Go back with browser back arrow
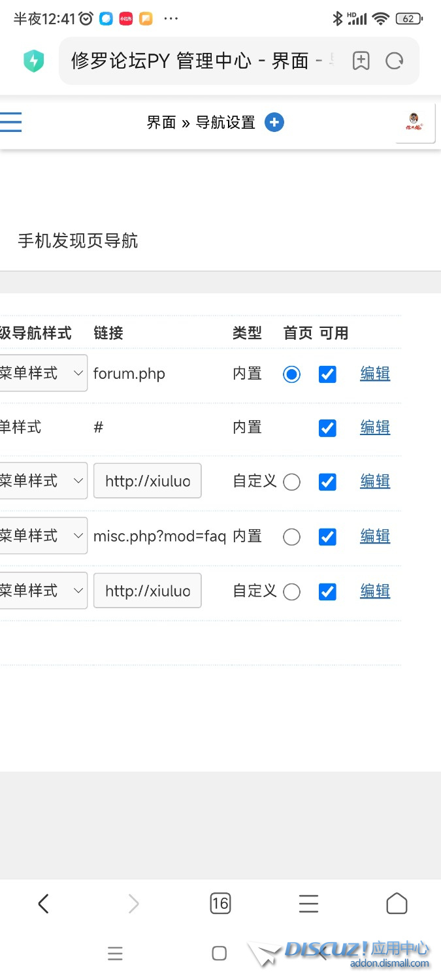The width and height of the screenshot is (441, 980). click(44, 904)
